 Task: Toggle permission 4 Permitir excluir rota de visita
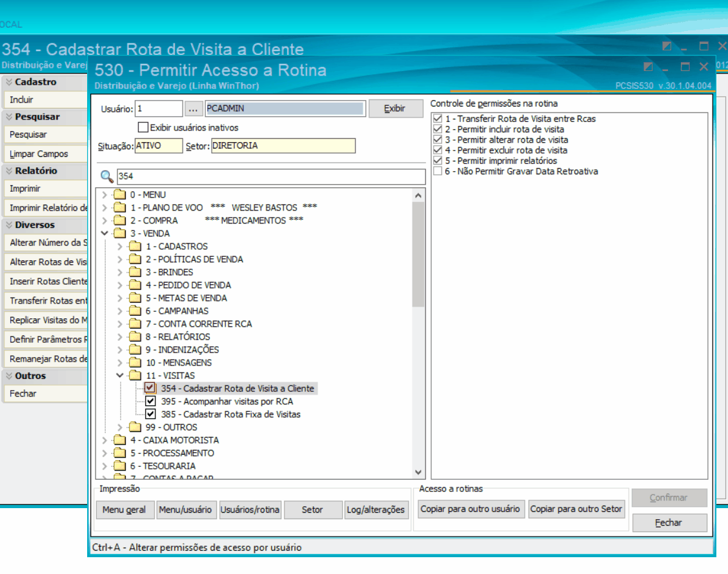438,150
